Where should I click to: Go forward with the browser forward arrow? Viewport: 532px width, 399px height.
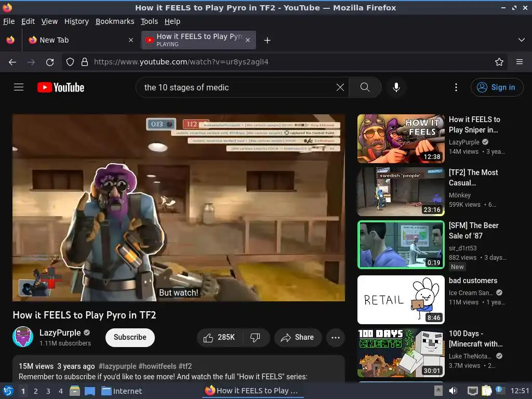[x=31, y=62]
